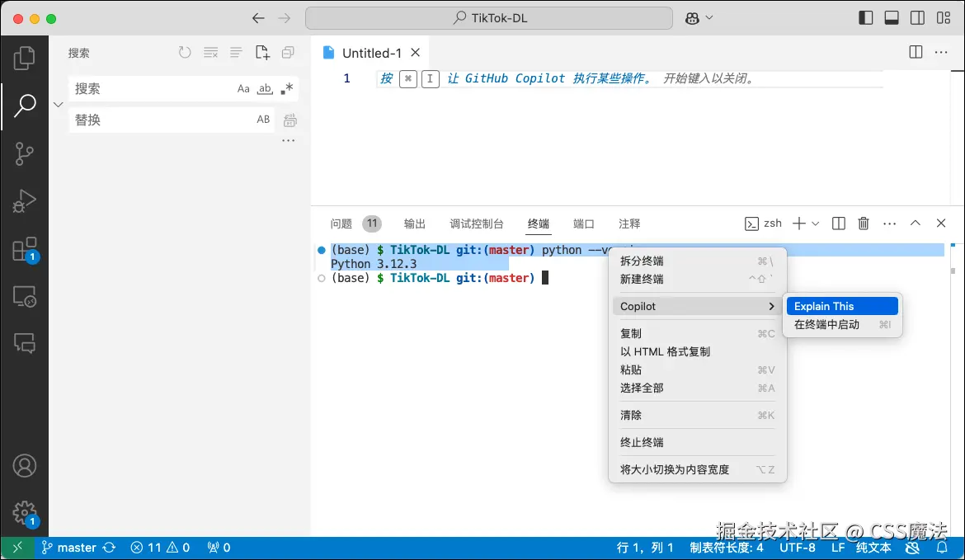Viewport: 965px width, 560px height.
Task: Choose 粘贴 from context menu
Action: coord(697,369)
